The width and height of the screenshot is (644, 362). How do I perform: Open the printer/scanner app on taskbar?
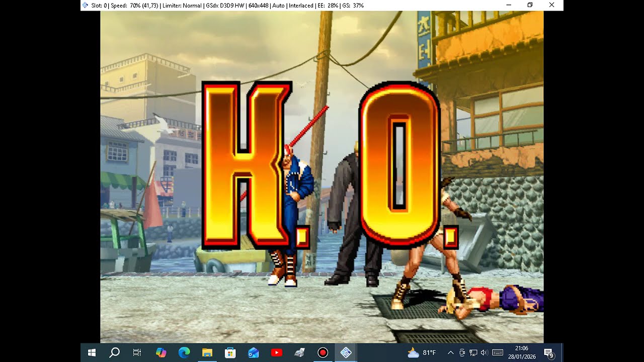(300, 352)
